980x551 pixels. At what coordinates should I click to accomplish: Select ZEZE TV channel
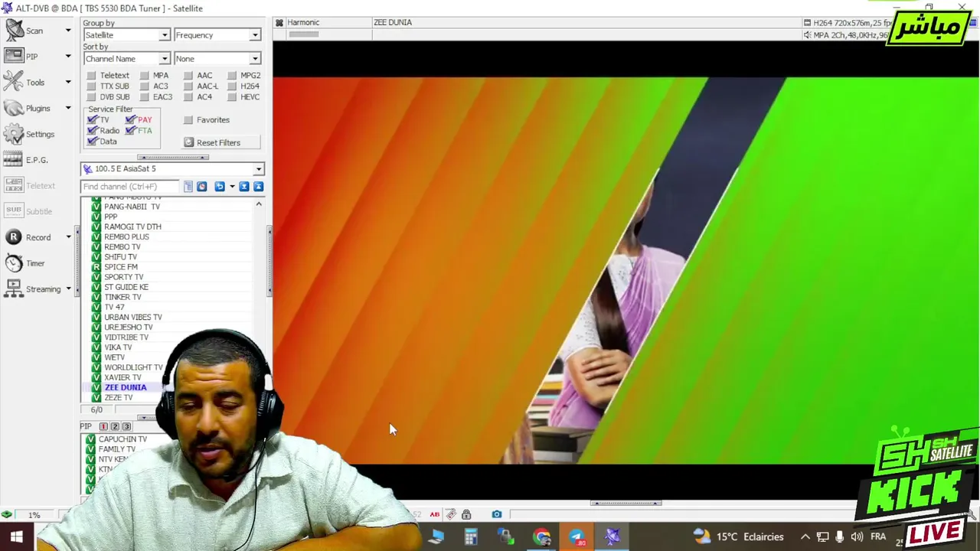click(x=119, y=398)
